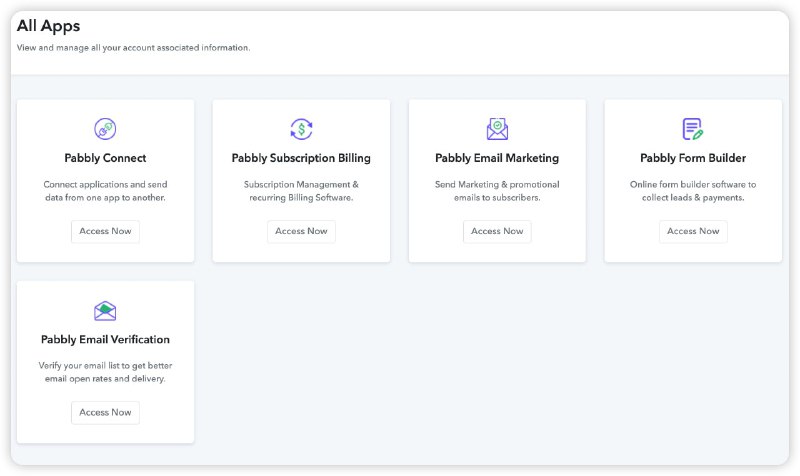Click the Email Marketing envelope icon

point(497,129)
